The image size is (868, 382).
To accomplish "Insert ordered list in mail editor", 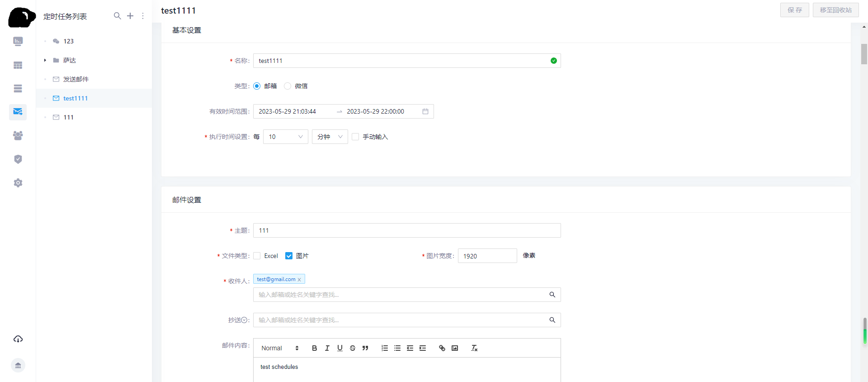I will point(384,348).
